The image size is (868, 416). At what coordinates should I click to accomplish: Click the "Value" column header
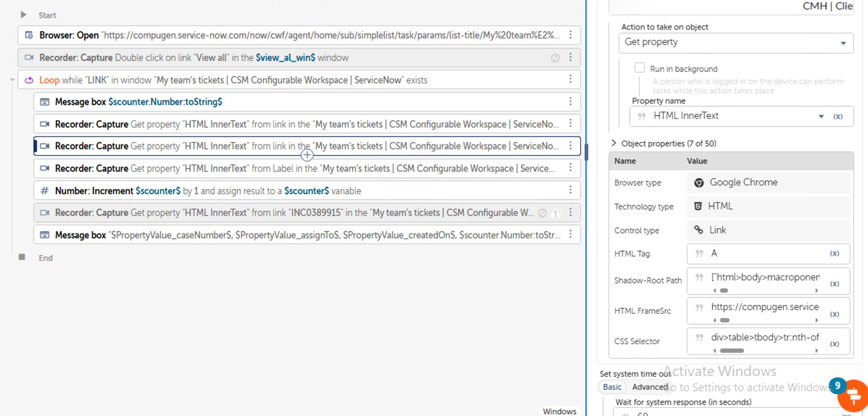697,161
